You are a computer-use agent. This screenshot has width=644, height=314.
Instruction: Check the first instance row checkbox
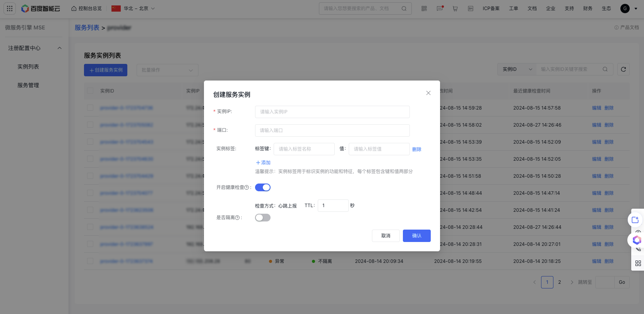point(90,108)
